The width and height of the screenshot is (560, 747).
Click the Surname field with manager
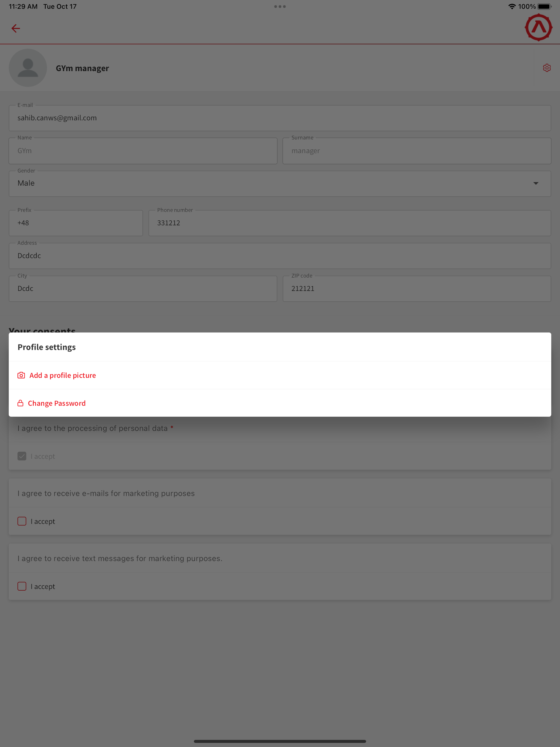click(417, 151)
